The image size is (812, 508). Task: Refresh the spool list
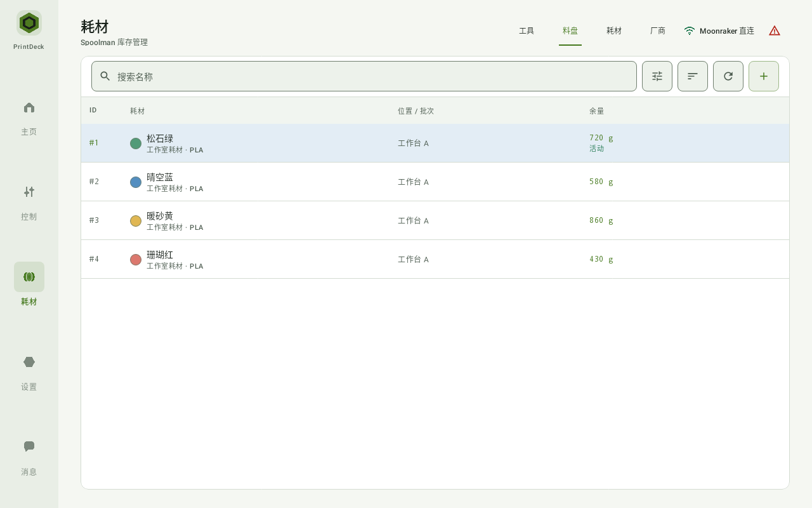728,76
